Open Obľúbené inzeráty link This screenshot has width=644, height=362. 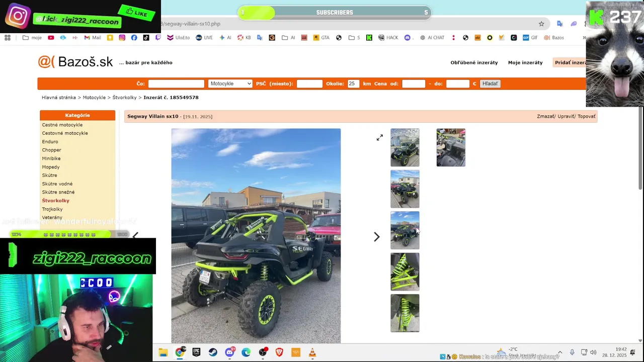(x=474, y=62)
